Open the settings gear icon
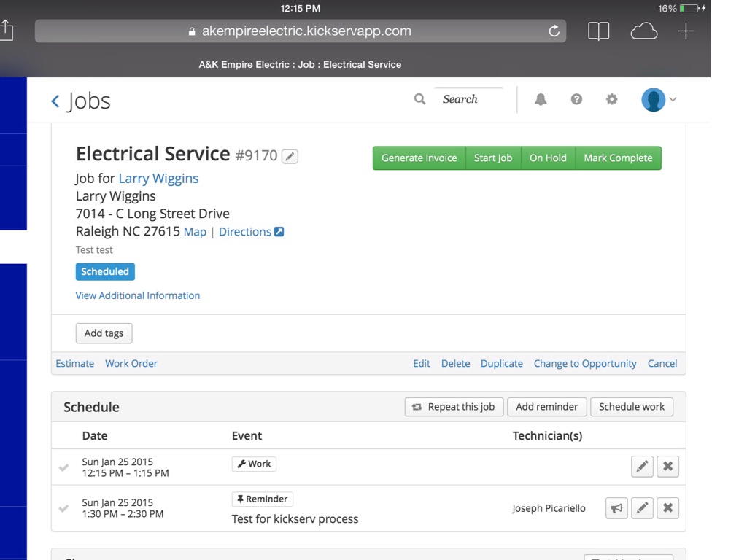The height and width of the screenshot is (560, 747). pos(611,99)
